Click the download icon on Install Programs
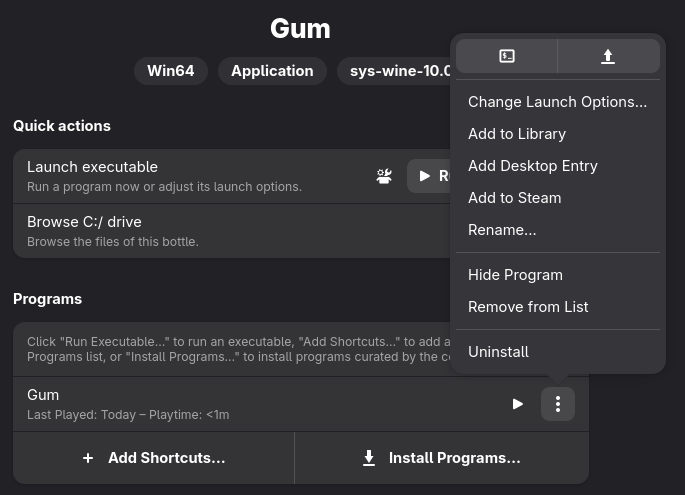The width and height of the screenshot is (685, 495). click(x=369, y=458)
